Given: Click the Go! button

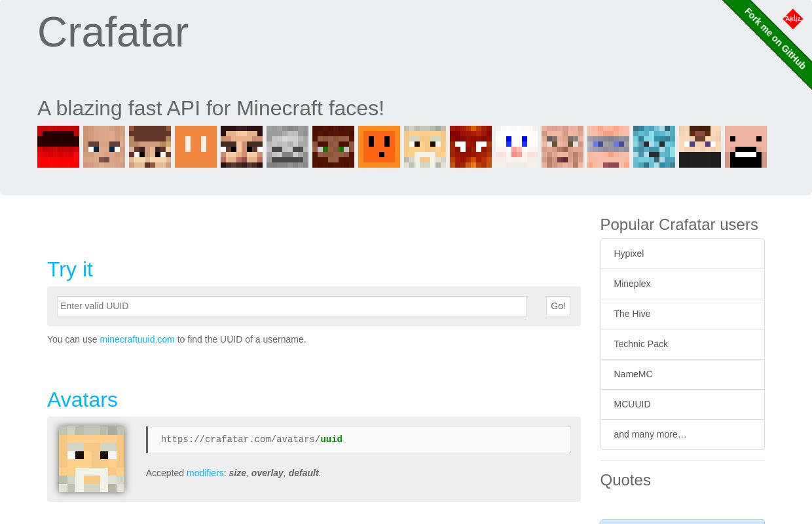Looking at the screenshot, I should coord(558,306).
